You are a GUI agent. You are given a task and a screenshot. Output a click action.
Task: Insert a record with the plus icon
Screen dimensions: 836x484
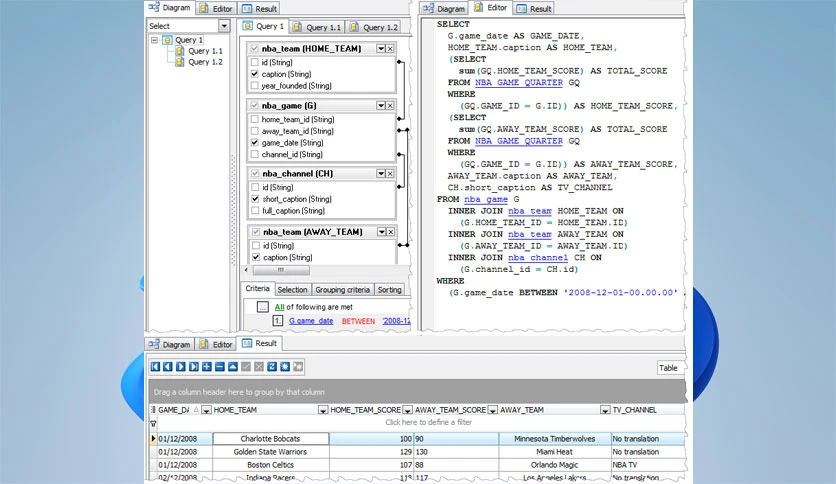[207, 367]
